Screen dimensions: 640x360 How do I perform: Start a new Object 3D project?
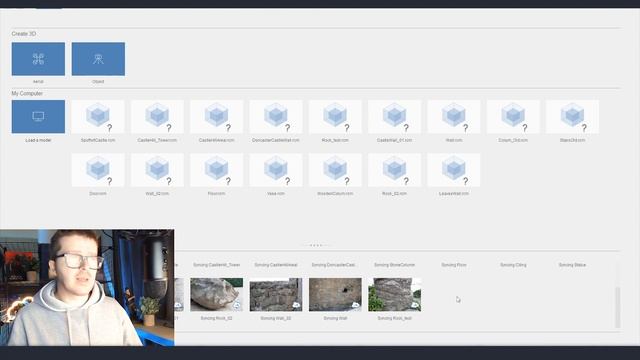click(98, 59)
